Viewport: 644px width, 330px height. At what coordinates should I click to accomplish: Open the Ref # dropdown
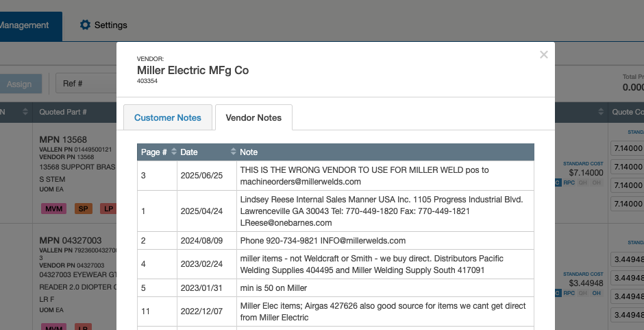[x=86, y=84]
